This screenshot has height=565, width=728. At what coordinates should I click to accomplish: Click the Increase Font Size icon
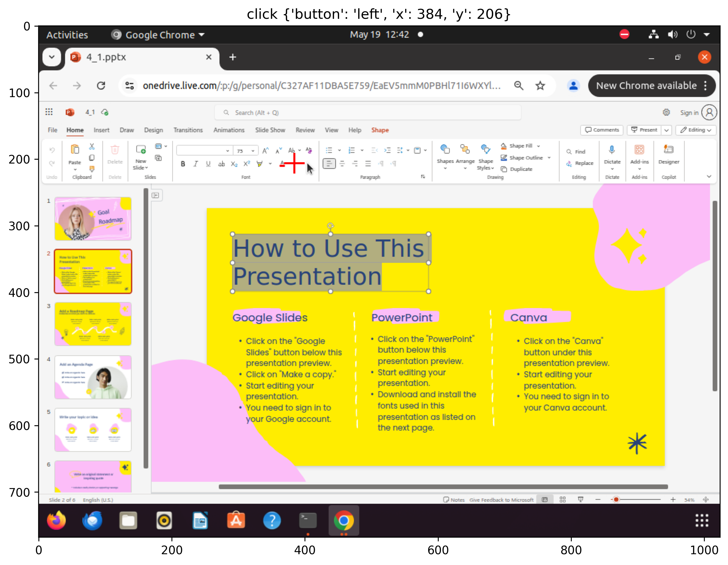(x=265, y=151)
